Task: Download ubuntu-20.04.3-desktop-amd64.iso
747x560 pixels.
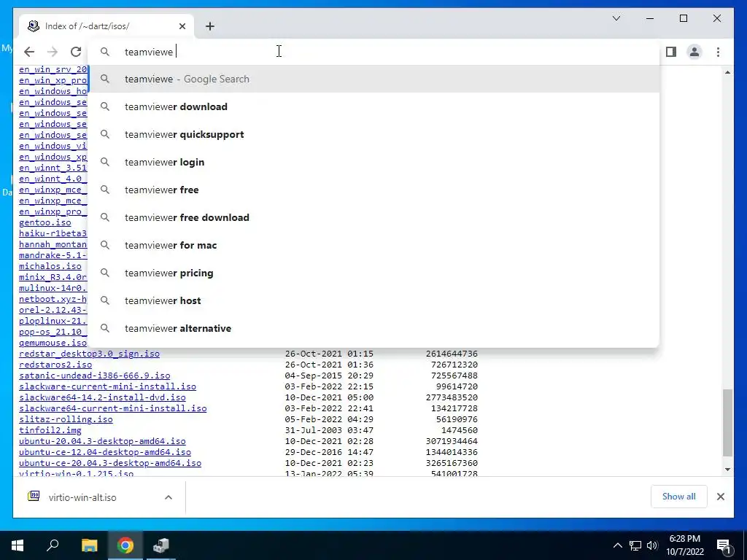Action: click(x=102, y=441)
